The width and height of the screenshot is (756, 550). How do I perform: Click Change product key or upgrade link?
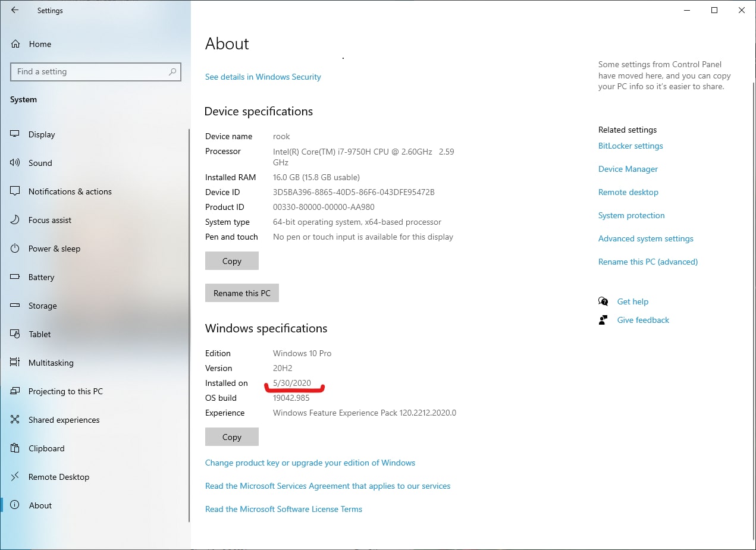tap(310, 463)
